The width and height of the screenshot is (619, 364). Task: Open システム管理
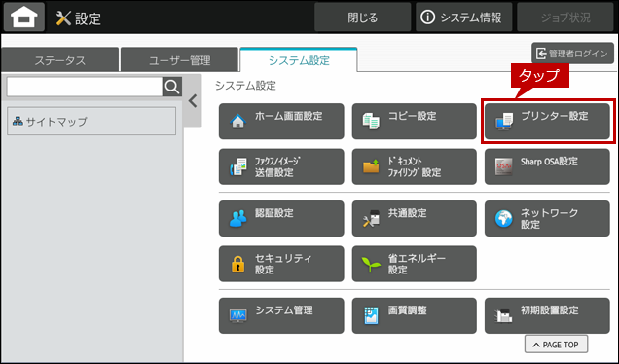pyautogui.click(x=281, y=315)
